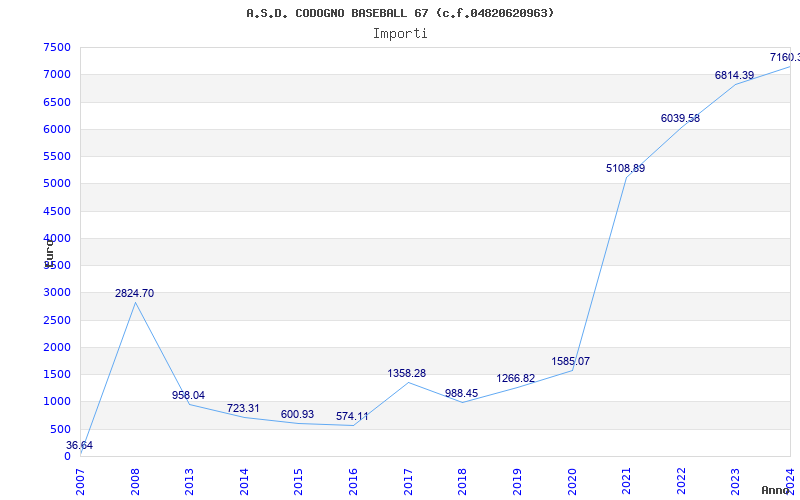Screen dimensions: 800x500
Task: Select the 2017 x-axis label
Action: (x=408, y=481)
